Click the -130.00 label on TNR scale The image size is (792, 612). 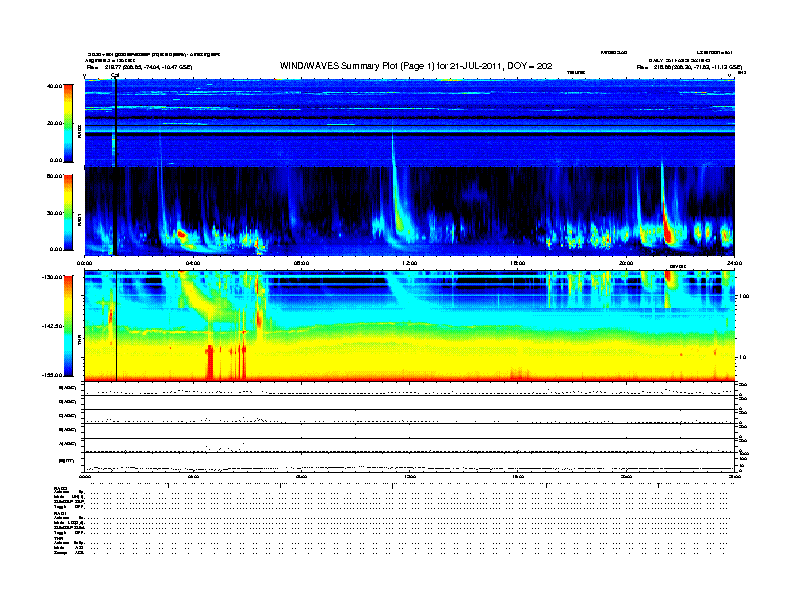(52, 277)
